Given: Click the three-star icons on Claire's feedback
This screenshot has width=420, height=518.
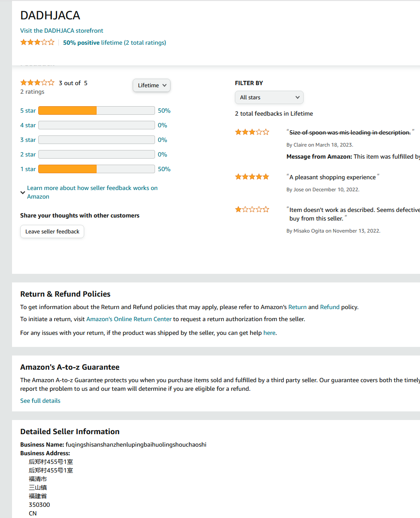Looking at the screenshot, I should pyautogui.click(x=252, y=132).
